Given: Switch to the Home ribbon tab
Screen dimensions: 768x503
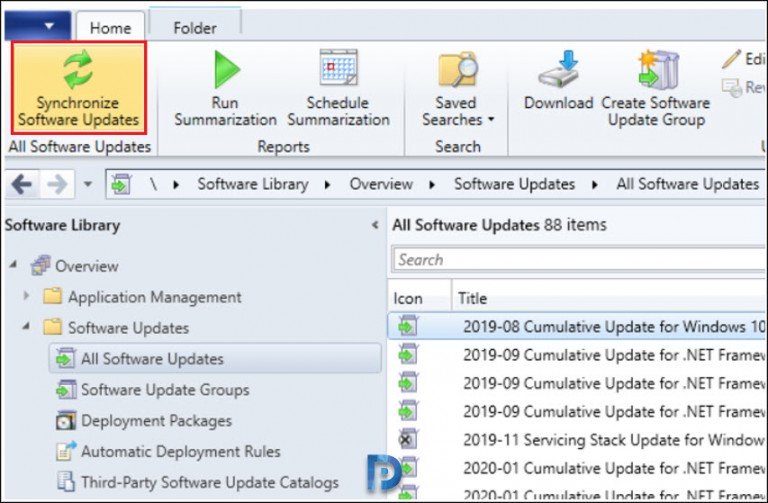Looking at the screenshot, I should click(x=110, y=27).
